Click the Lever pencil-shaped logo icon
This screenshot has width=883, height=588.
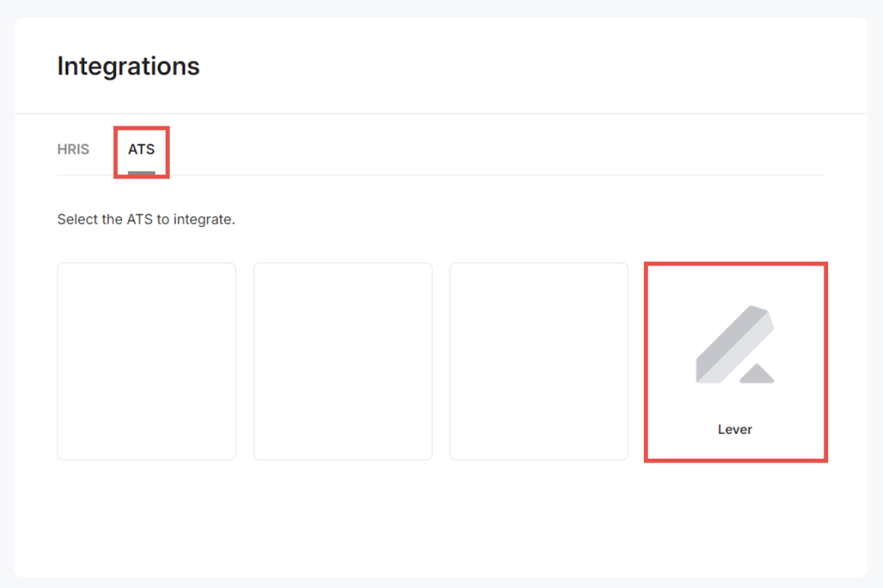pyautogui.click(x=735, y=345)
